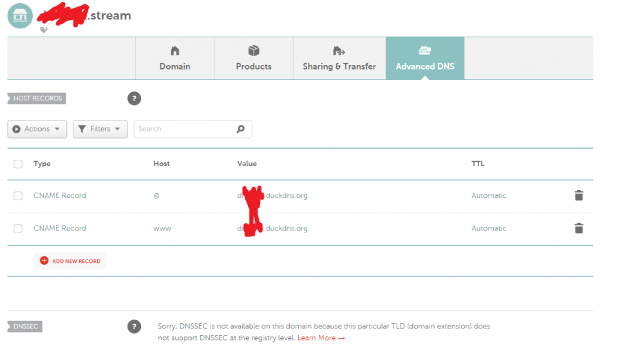Delete the @ CNAME record with trash icon
The width and height of the screenshot is (644, 344).
point(579,195)
